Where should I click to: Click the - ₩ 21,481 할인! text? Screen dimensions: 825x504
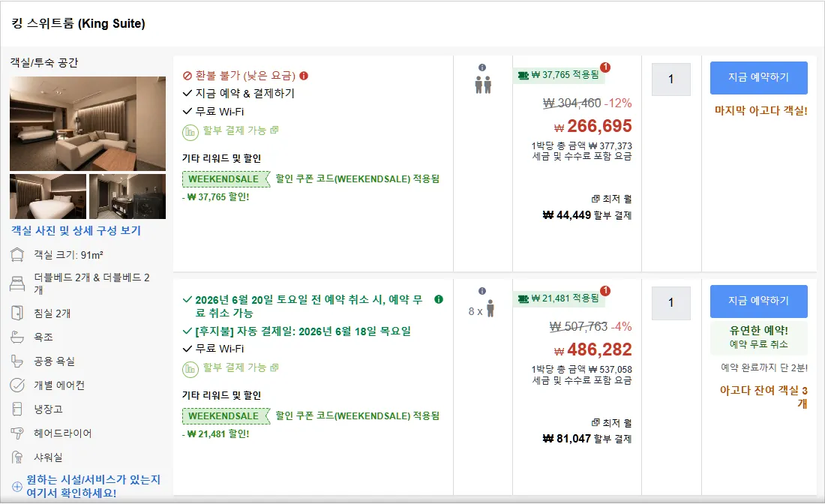coord(216,434)
